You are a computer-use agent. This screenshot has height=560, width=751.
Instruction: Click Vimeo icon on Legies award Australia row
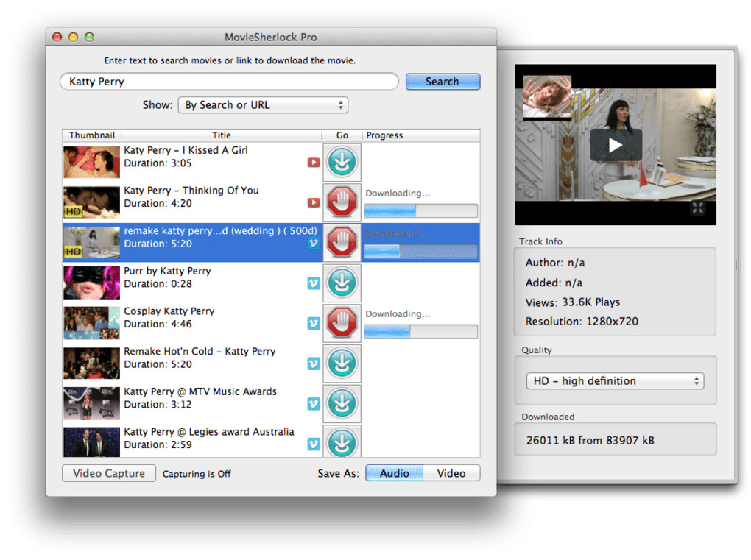[314, 444]
